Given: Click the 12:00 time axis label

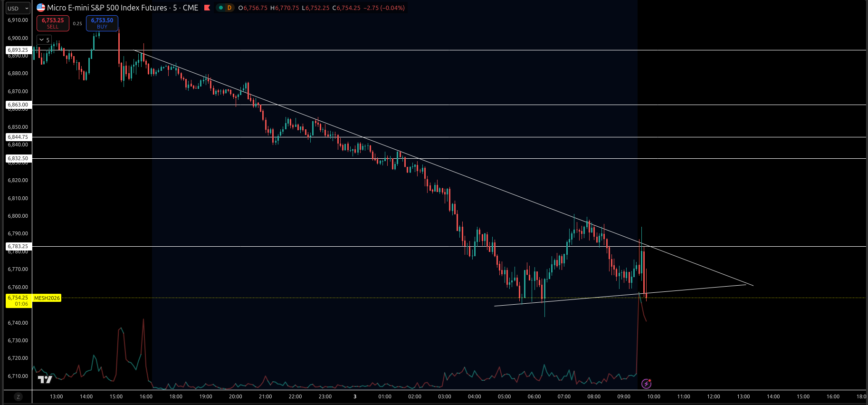Looking at the screenshot, I should (x=714, y=396).
